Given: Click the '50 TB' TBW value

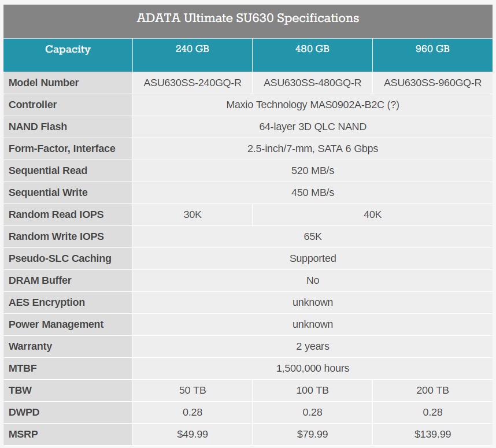Looking at the screenshot, I should click(193, 390).
